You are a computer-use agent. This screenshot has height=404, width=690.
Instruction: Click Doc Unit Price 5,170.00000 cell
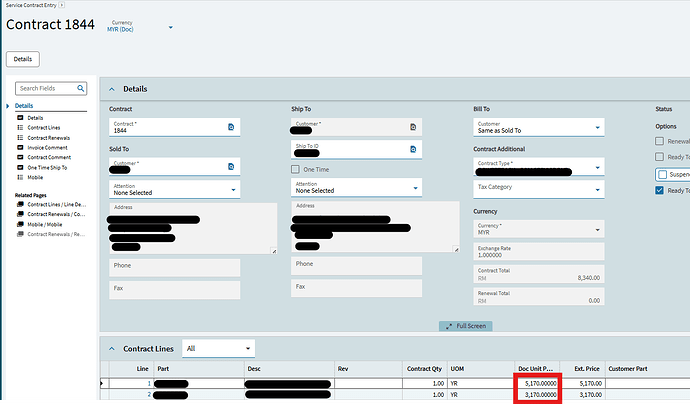click(537, 383)
